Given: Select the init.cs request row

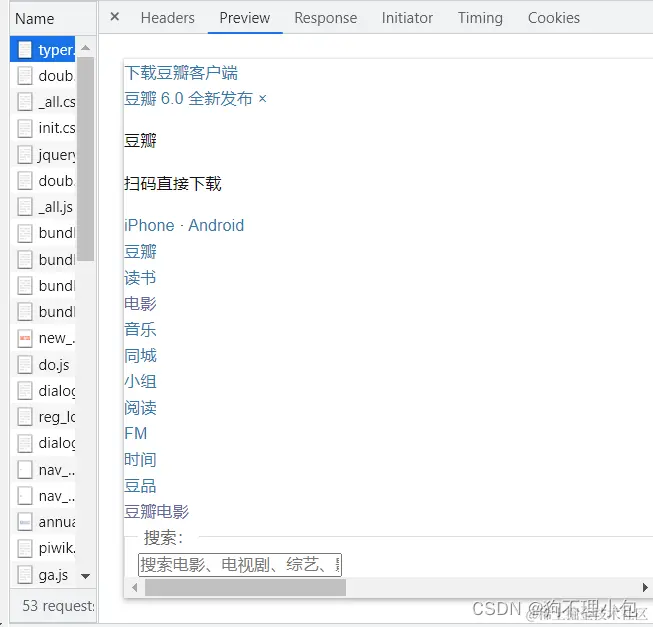Looking at the screenshot, I should [43, 128].
